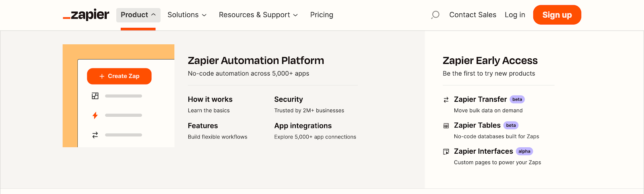This screenshot has height=194, width=644.
Task: Expand the Solutions dropdown
Action: pos(187,15)
